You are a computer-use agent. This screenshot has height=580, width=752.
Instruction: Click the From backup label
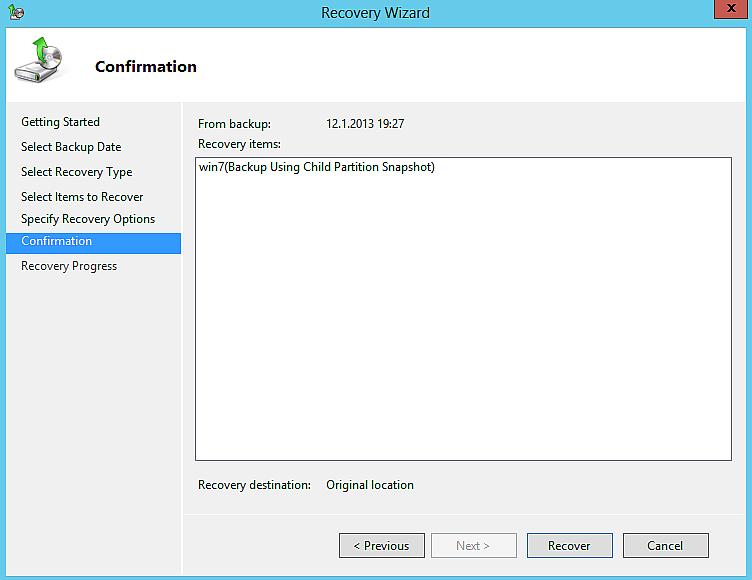(x=234, y=124)
